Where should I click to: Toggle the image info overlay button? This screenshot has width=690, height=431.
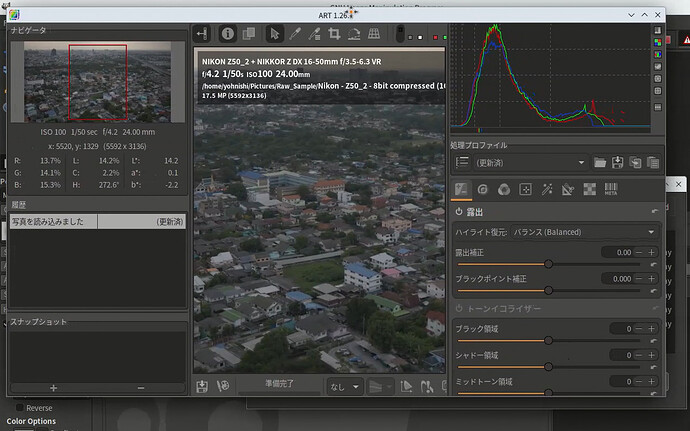coord(227,34)
